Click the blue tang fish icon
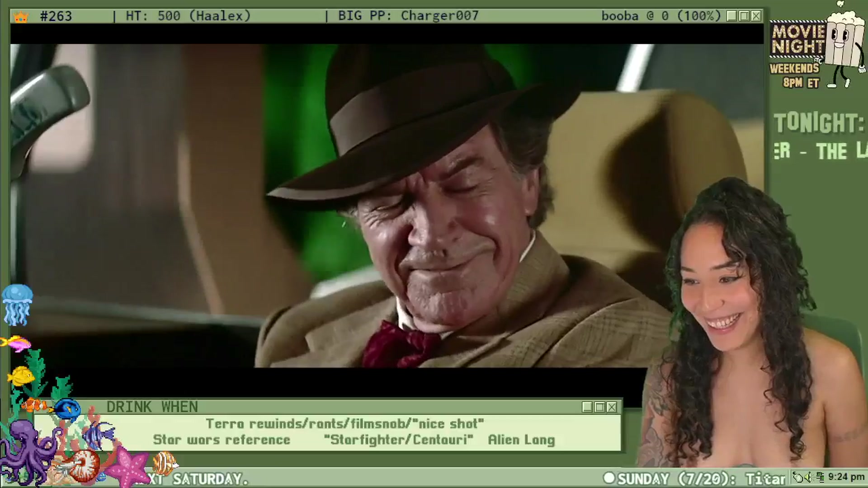This screenshot has height=488, width=868. [x=68, y=410]
